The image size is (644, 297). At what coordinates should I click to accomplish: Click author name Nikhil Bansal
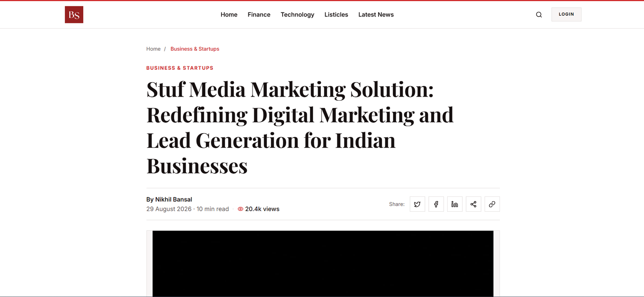click(x=173, y=199)
